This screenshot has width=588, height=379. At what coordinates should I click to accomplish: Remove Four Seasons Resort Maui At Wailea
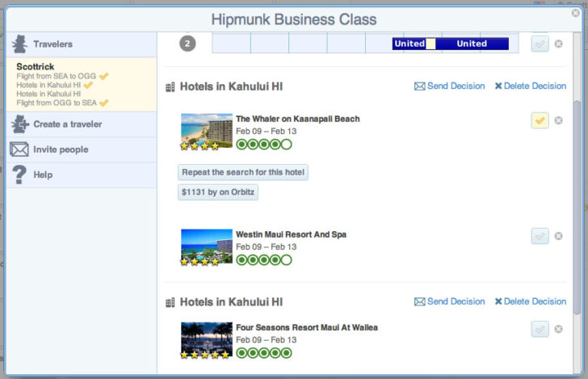click(x=558, y=329)
